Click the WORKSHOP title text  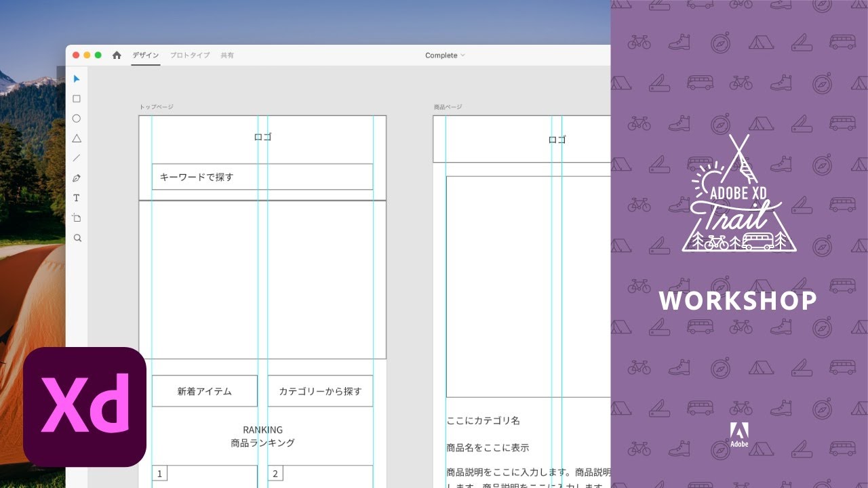[738, 301]
